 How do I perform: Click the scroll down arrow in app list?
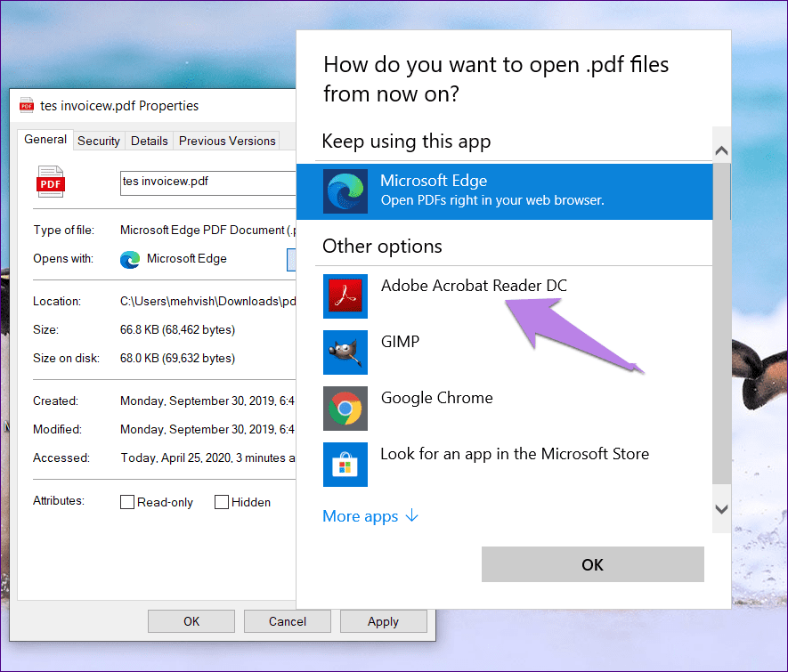pos(721,509)
